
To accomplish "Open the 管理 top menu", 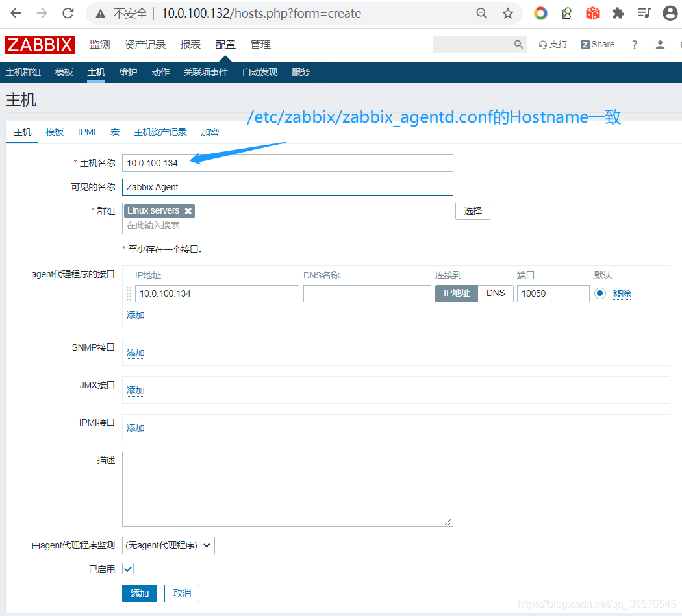I will (260, 45).
